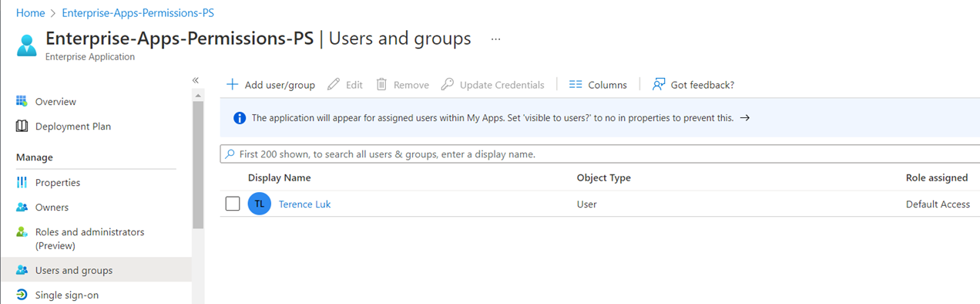Open Enterprise-Apps-Permissions-PS breadcrumb link
This screenshot has height=304, width=980.
point(138,13)
